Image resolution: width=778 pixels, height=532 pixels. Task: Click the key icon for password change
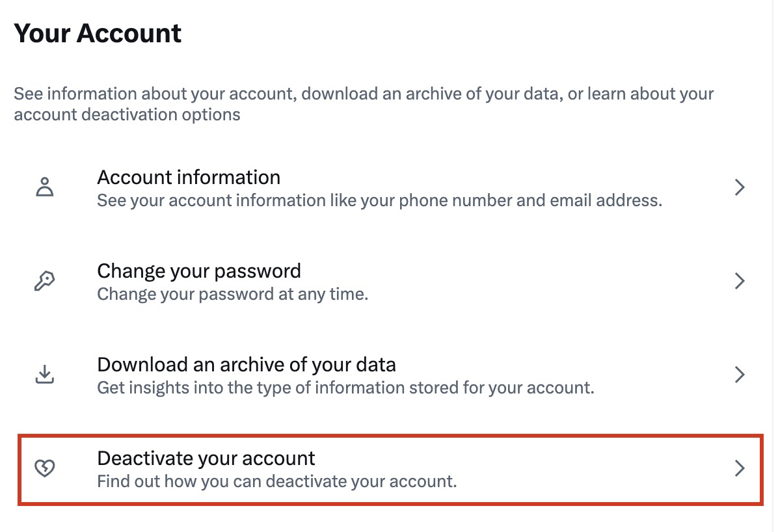[44, 282]
